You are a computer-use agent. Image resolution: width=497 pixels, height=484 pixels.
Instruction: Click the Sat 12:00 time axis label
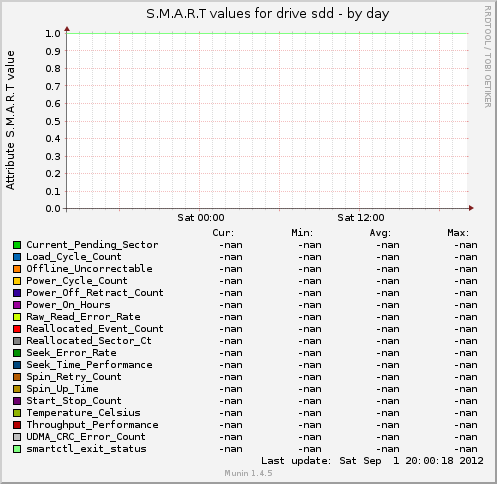coord(361,218)
